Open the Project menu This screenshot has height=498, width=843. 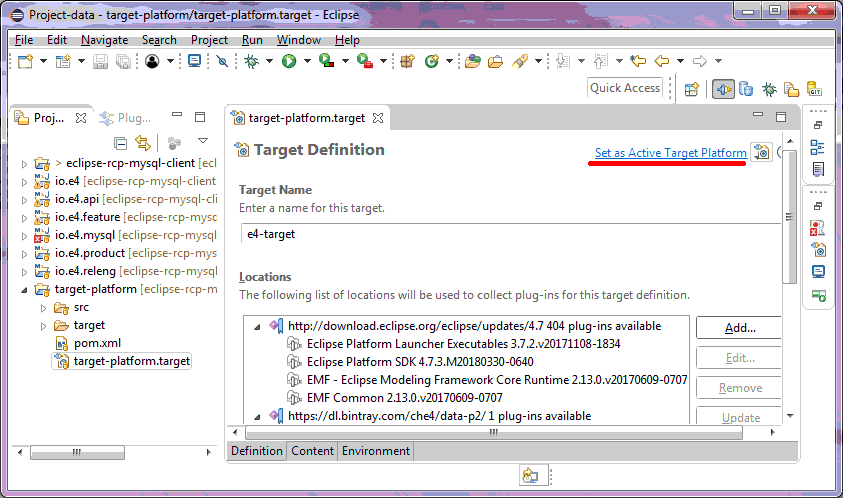pos(209,40)
